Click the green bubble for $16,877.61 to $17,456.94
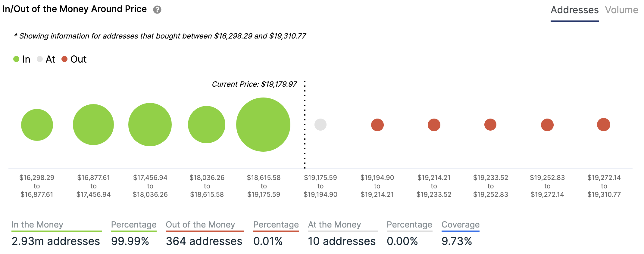 (93, 125)
